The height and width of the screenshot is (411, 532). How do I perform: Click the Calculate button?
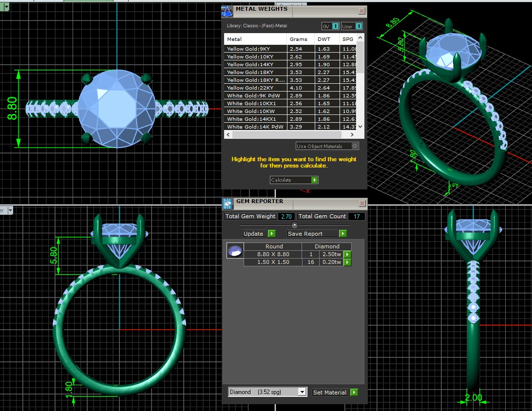coord(294,180)
